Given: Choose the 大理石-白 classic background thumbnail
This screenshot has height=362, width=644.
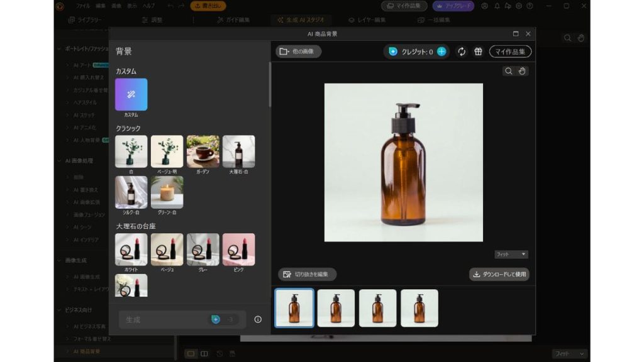Looking at the screenshot, I should 238,151.
